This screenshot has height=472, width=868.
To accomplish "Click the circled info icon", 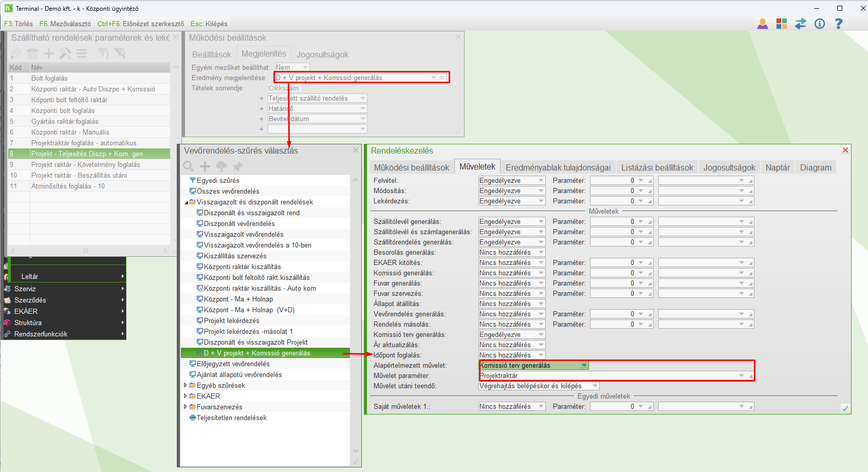I will tap(820, 24).
